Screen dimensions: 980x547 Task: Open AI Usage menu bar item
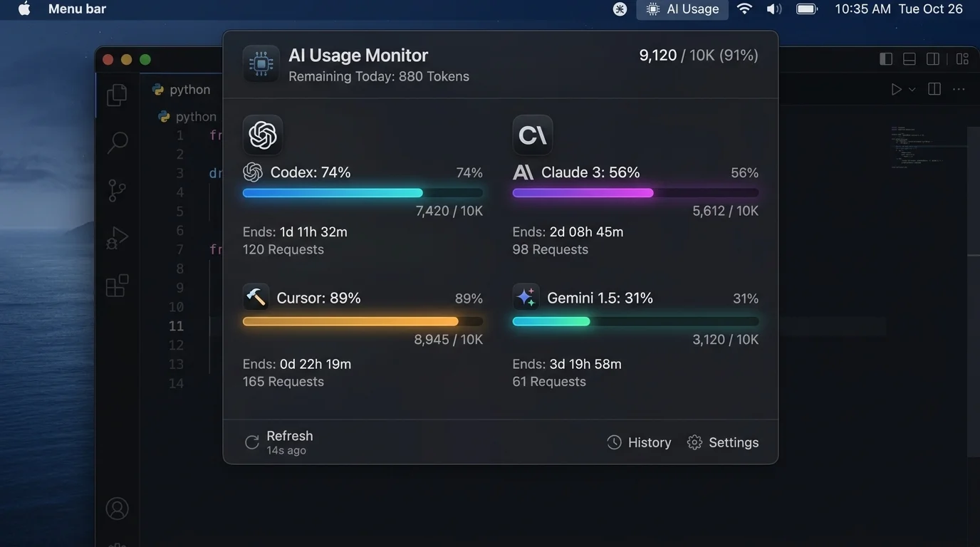[x=682, y=9]
